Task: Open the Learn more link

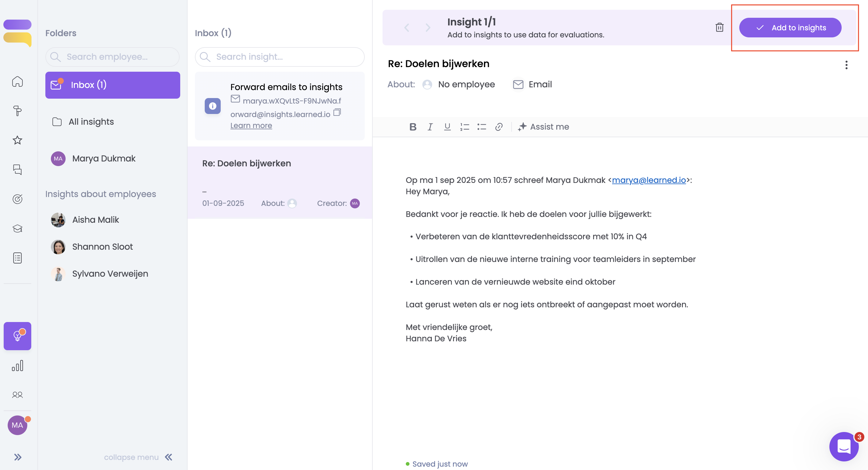Action: click(251, 125)
